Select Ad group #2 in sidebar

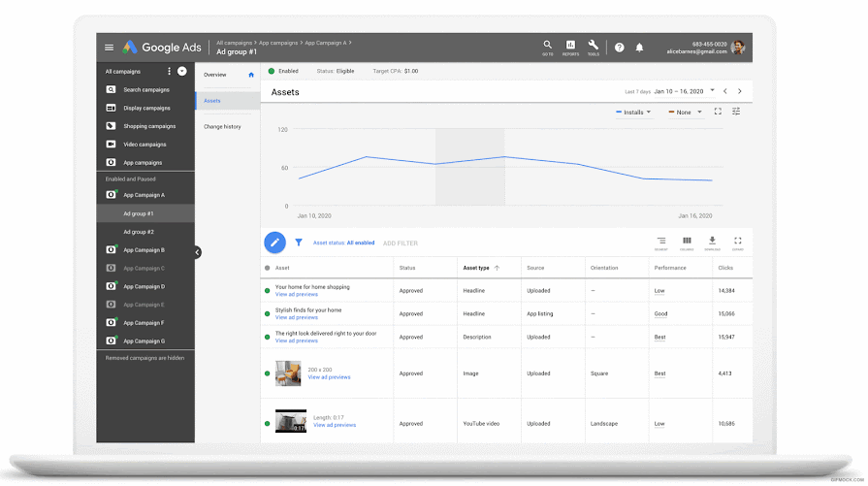pyautogui.click(x=139, y=232)
